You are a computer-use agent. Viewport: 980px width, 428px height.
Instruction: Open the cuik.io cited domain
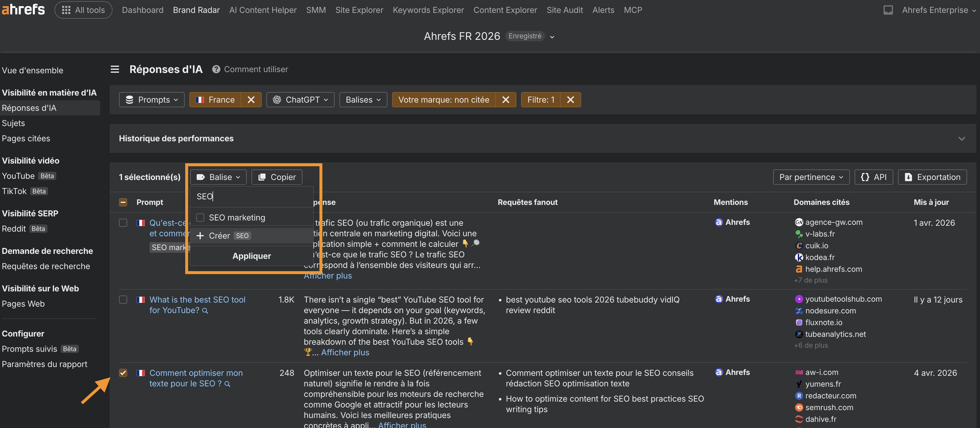tap(816, 246)
